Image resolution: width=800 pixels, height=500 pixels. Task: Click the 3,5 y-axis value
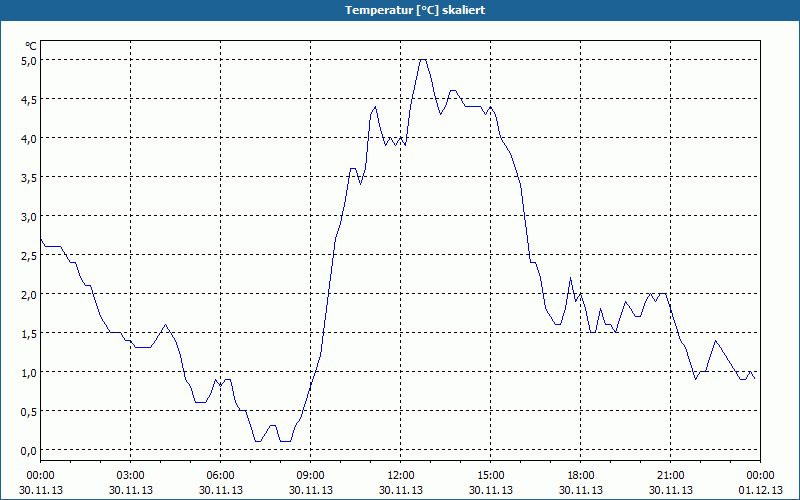pos(29,178)
